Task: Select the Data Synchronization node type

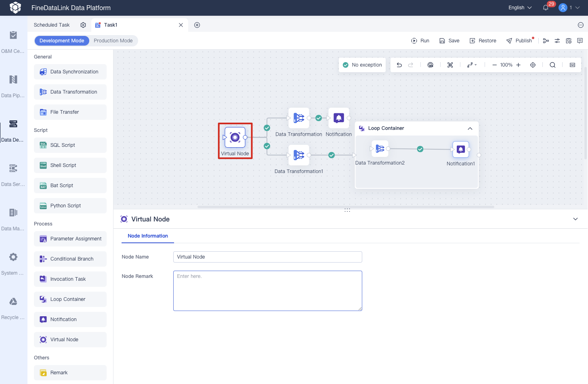Action: [70, 71]
